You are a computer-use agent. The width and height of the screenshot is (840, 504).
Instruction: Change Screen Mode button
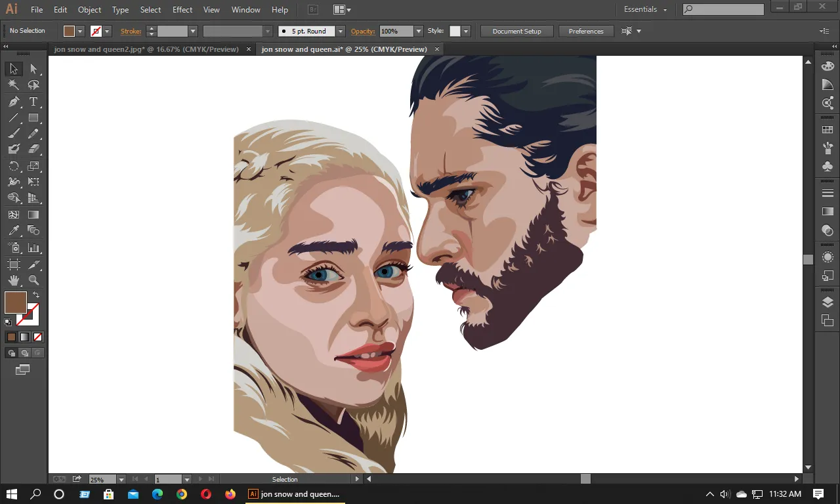(23, 370)
